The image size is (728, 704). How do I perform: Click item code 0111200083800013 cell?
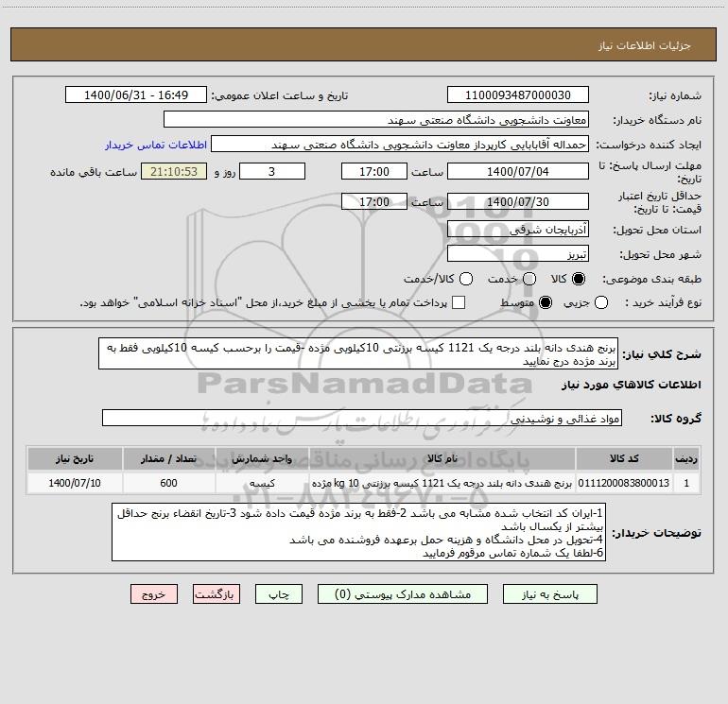coord(624,483)
